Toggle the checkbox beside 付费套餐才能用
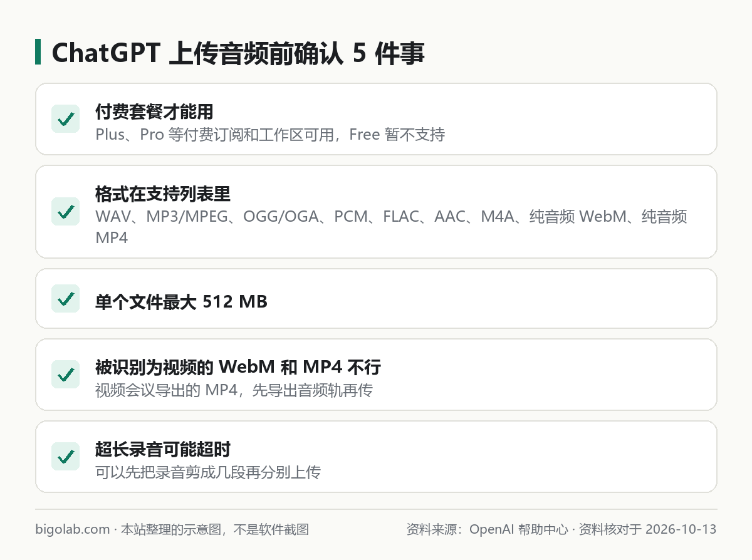 click(65, 119)
